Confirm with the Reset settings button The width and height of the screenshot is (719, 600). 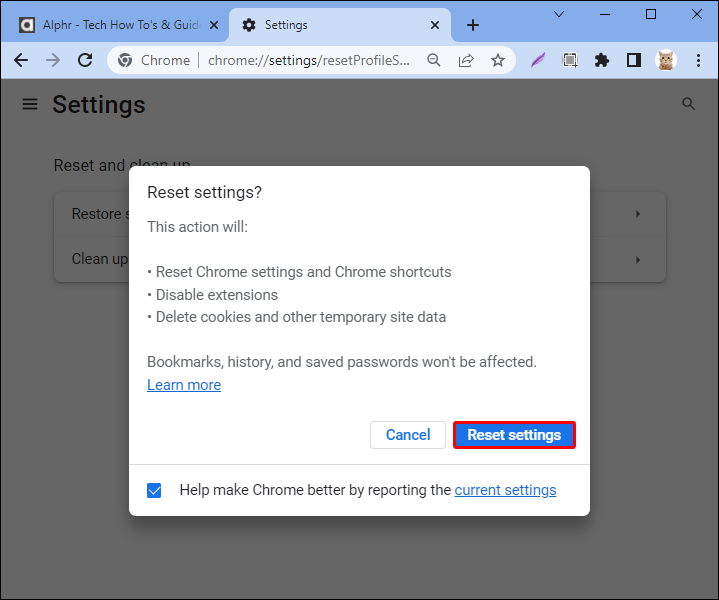514,435
